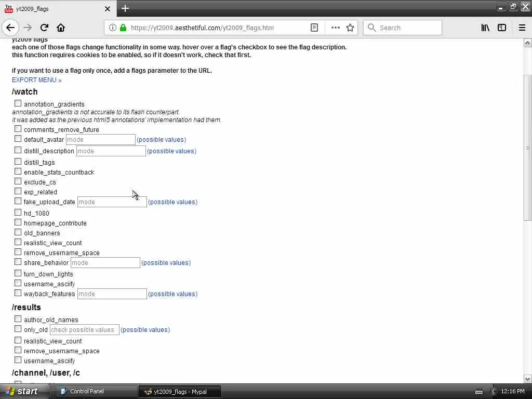Image resolution: width=532 pixels, height=399 pixels.
Task: Toggle share_behavior checkbox
Action: tap(18, 262)
